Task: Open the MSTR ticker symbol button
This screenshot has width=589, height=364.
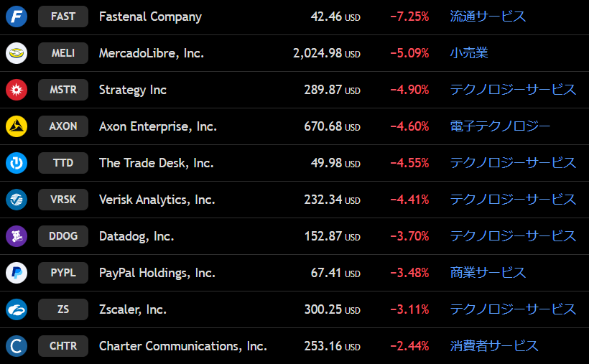Action: 63,90
